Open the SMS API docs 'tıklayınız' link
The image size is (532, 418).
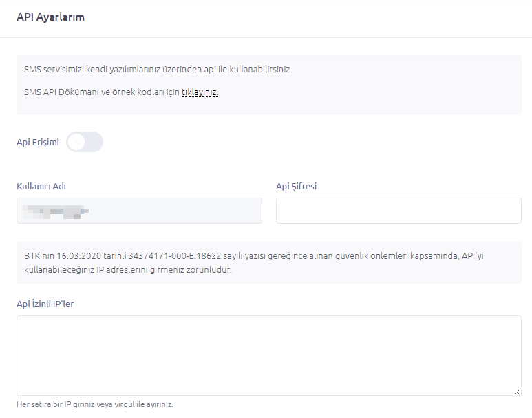point(200,92)
